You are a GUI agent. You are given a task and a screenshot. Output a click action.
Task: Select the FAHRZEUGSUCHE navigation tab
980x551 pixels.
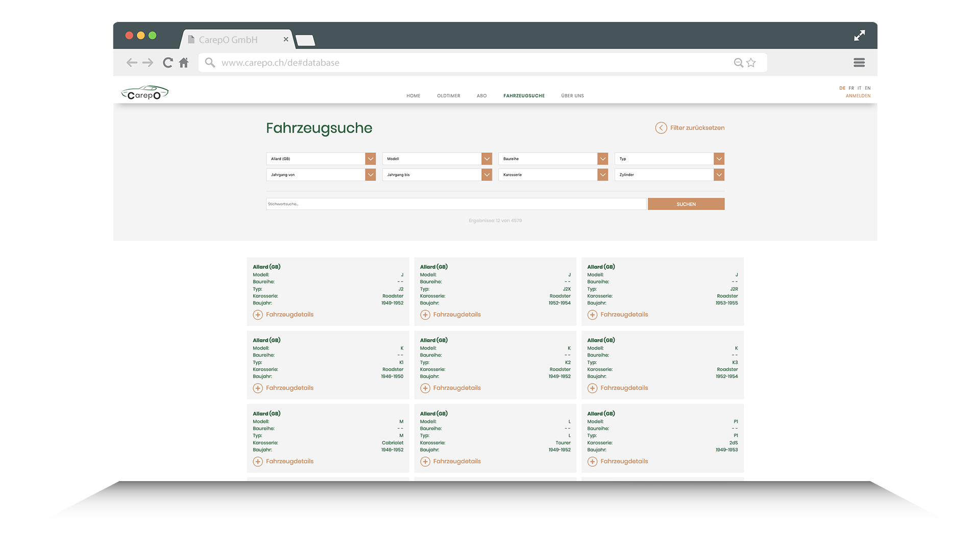coord(524,95)
